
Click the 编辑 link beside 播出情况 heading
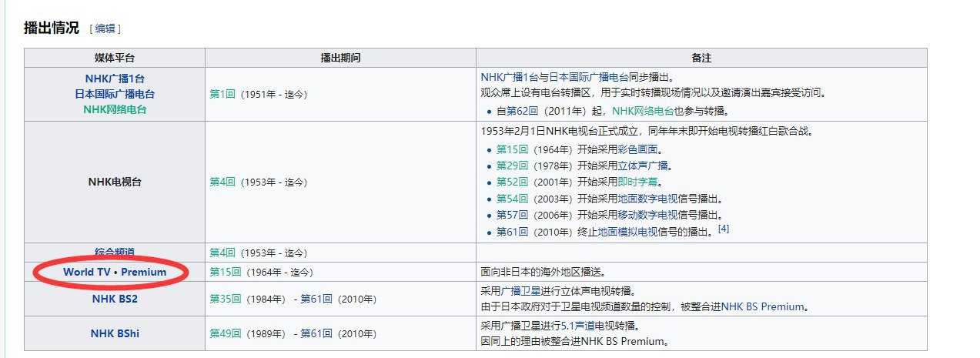click(105, 28)
